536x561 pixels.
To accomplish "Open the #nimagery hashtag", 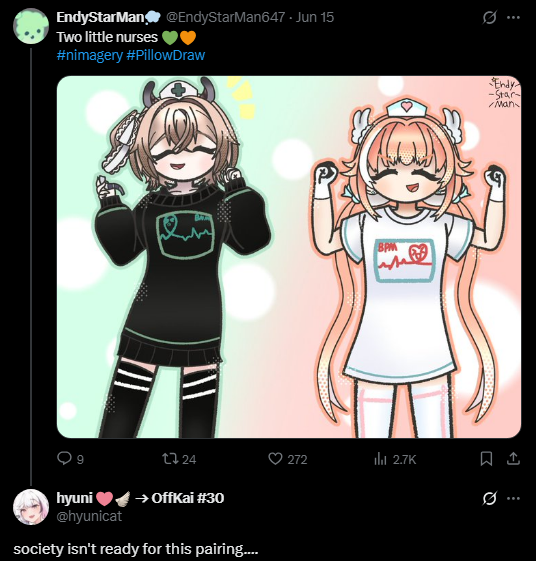I will 89,55.
